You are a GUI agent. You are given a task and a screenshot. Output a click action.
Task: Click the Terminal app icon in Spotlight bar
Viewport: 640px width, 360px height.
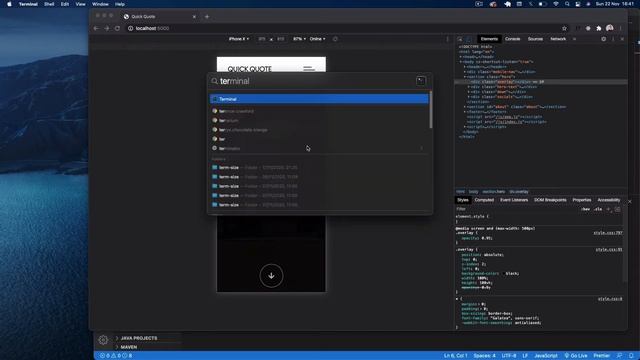pyautogui.click(x=421, y=81)
